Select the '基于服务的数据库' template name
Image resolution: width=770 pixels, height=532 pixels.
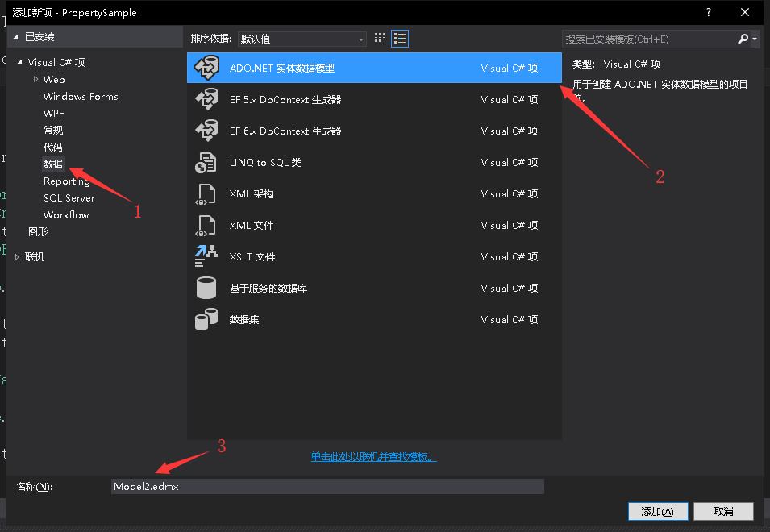(268, 288)
